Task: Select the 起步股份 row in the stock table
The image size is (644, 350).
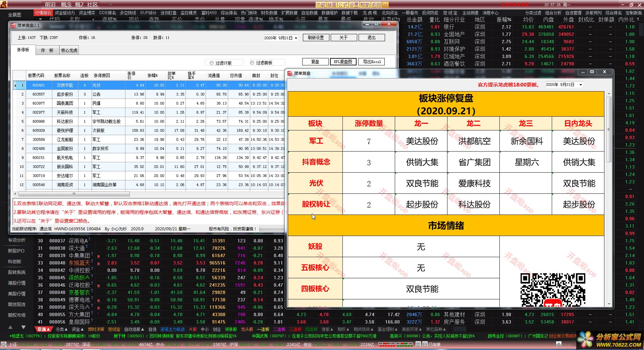Action: tap(149, 94)
